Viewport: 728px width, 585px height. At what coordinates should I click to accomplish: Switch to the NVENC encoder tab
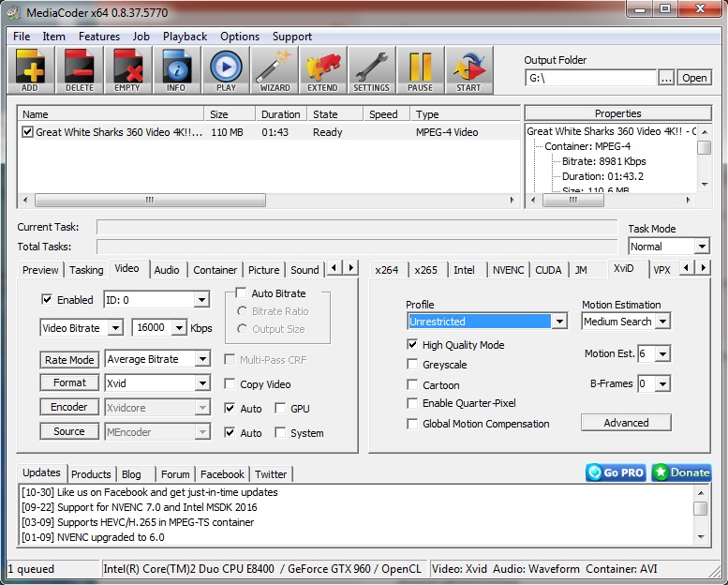click(x=508, y=270)
